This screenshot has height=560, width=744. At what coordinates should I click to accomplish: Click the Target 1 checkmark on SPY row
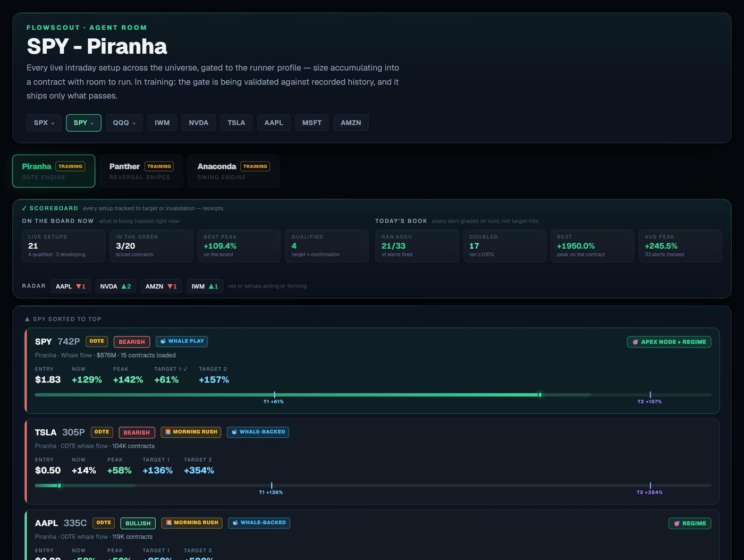click(185, 369)
